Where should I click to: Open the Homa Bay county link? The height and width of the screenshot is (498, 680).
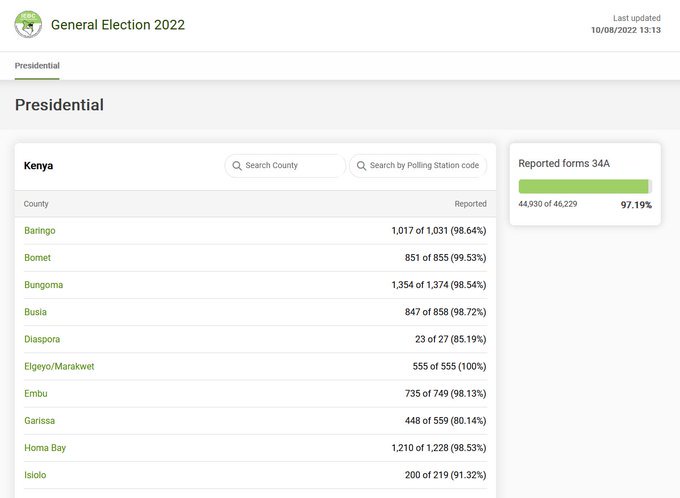(x=45, y=448)
